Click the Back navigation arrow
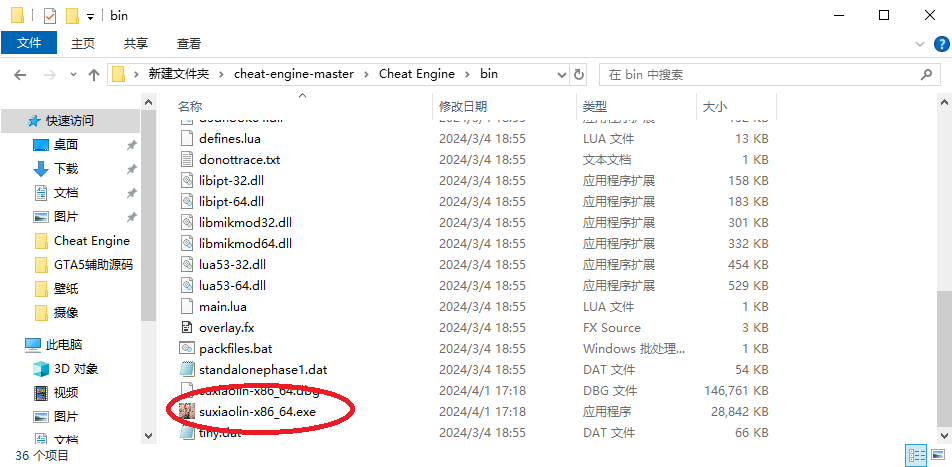 (x=19, y=74)
